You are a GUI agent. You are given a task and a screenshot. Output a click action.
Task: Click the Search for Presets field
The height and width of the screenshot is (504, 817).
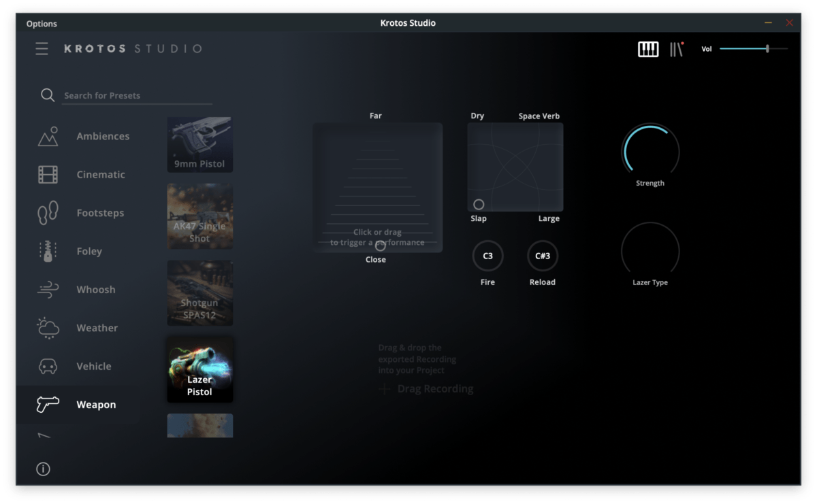coord(123,95)
